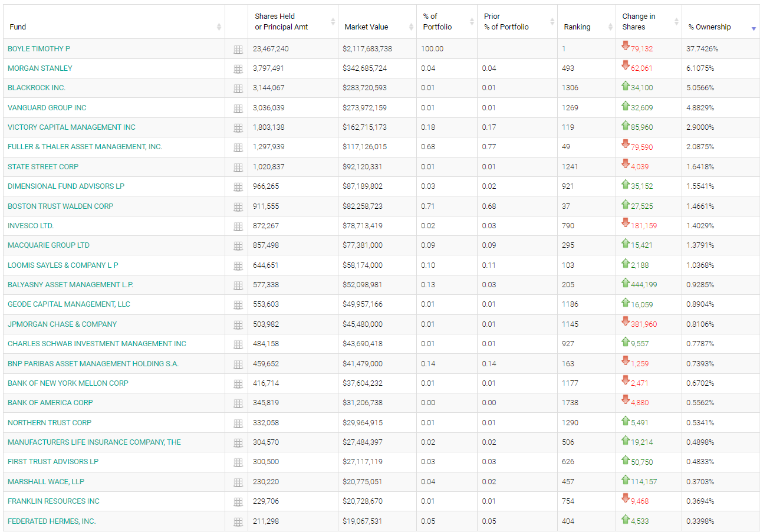Sort by % Ownership column
This screenshot has height=532, width=760.
coord(720,22)
